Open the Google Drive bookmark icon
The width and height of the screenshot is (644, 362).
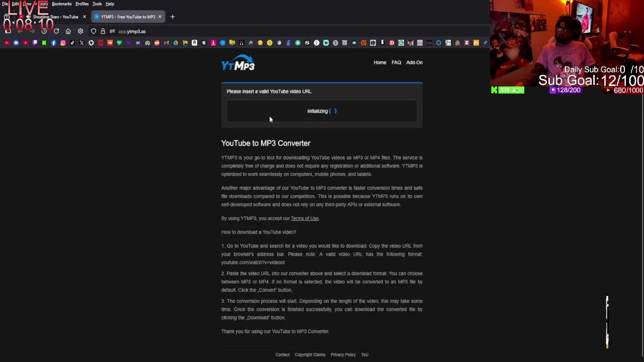176,43
